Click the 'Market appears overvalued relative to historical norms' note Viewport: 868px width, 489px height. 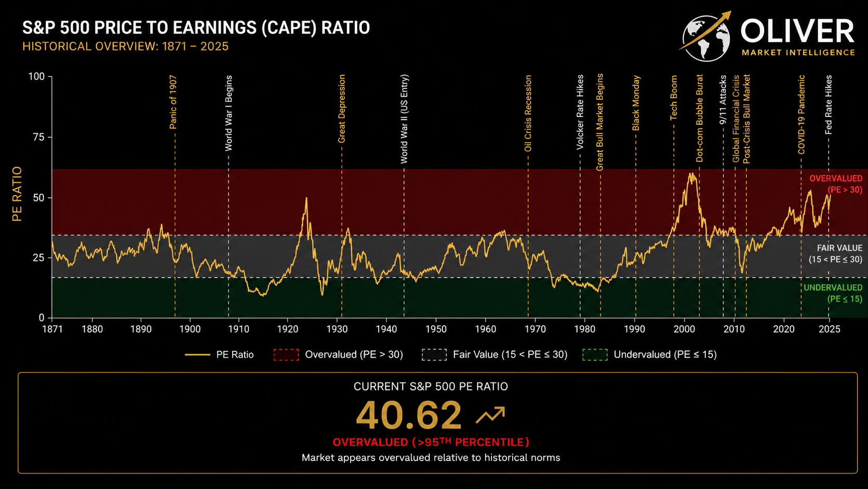pyautogui.click(x=431, y=458)
